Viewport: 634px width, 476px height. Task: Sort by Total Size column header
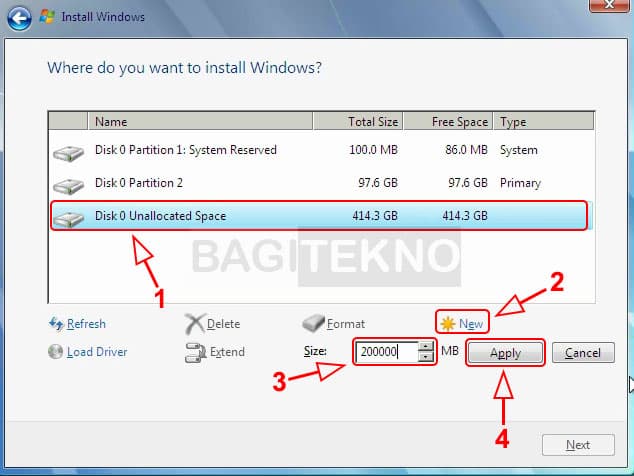coord(358,121)
